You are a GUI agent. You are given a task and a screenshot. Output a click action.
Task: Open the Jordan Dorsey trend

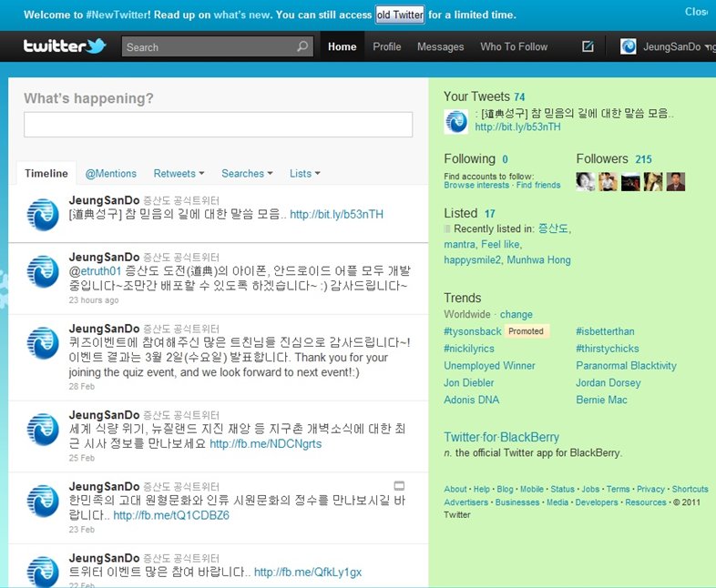point(609,382)
